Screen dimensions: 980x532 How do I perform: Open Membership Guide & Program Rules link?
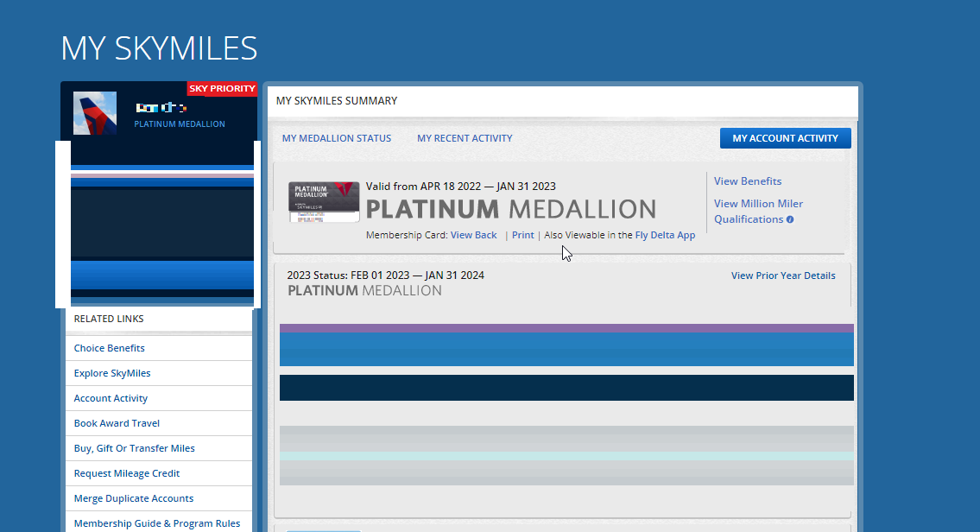coord(159,523)
